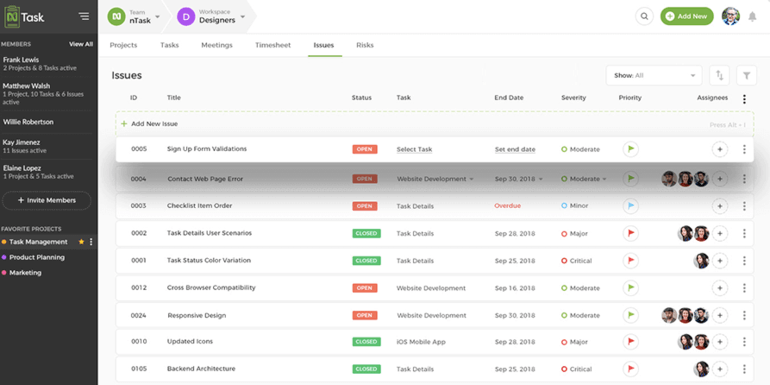Screen dimensions: 770x385
Task: Click the sort arrows icon
Action: (x=719, y=76)
